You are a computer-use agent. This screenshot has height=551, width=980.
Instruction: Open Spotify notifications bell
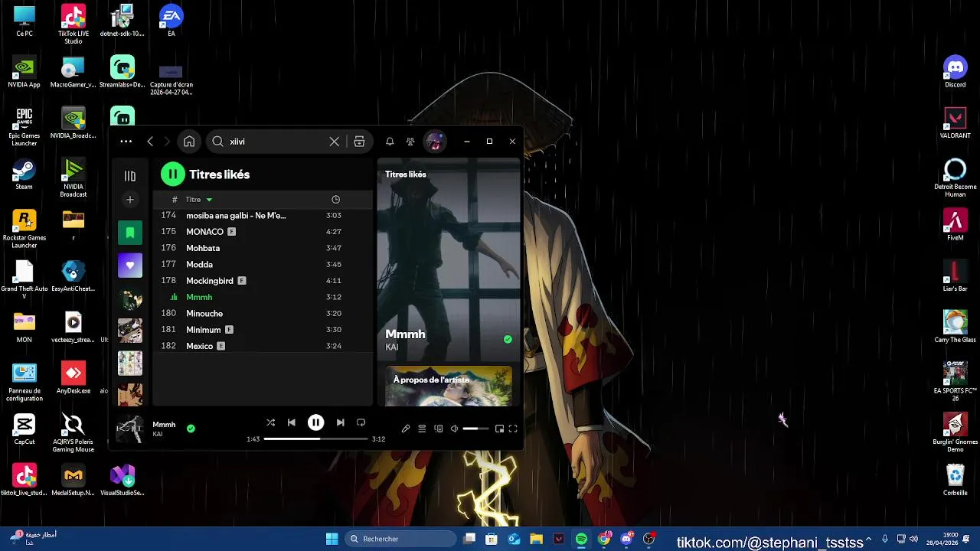(x=390, y=142)
